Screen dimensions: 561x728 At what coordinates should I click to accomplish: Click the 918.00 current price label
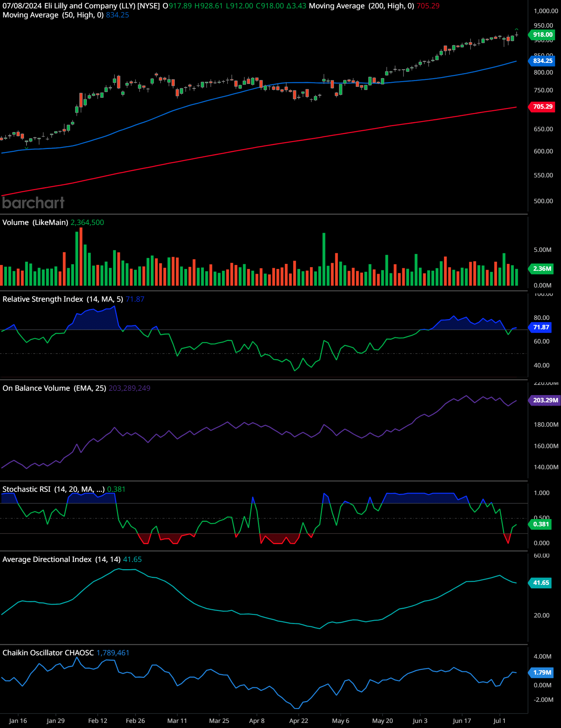542,35
